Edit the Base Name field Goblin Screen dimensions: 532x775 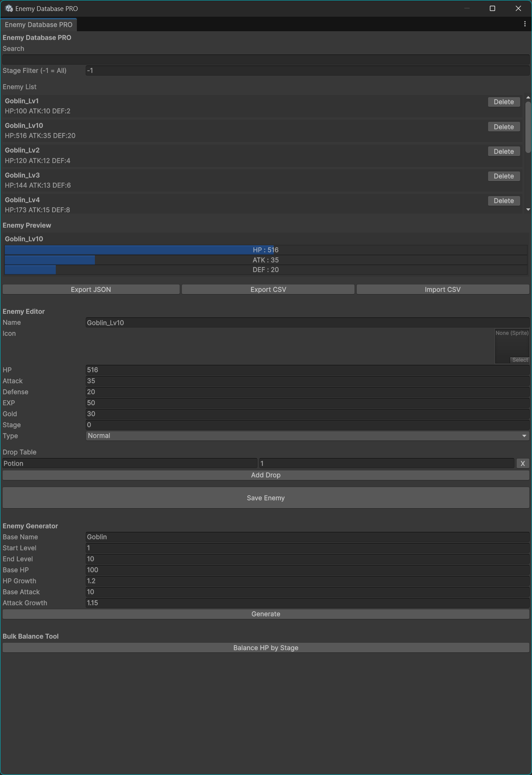point(308,537)
